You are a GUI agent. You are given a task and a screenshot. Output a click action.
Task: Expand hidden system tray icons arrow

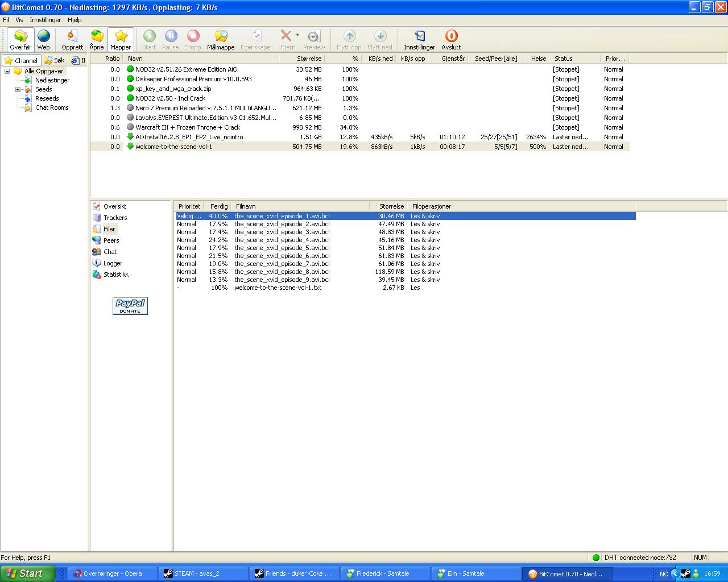pos(675,573)
